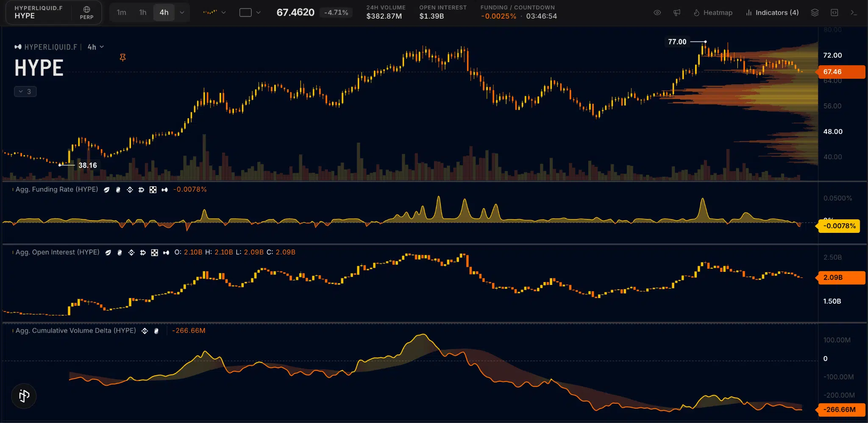Switch to the 1h timeframe

click(143, 12)
